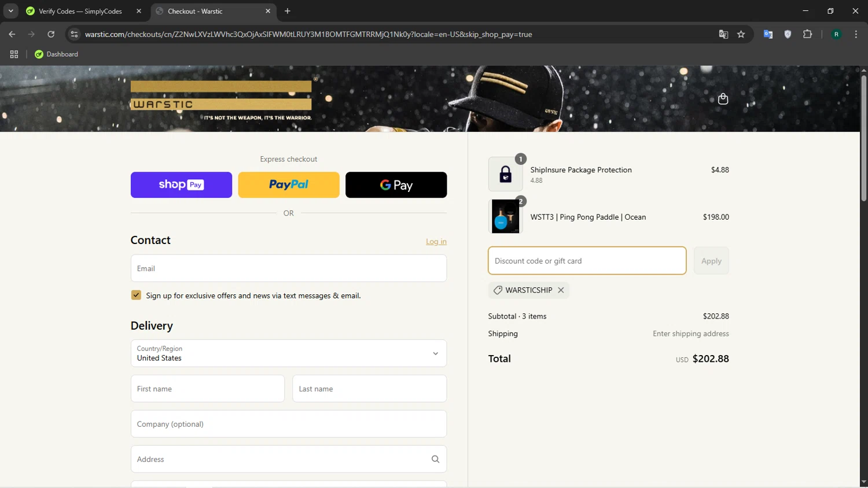Click the ShipInsure Package Protection thumbnail

505,174
